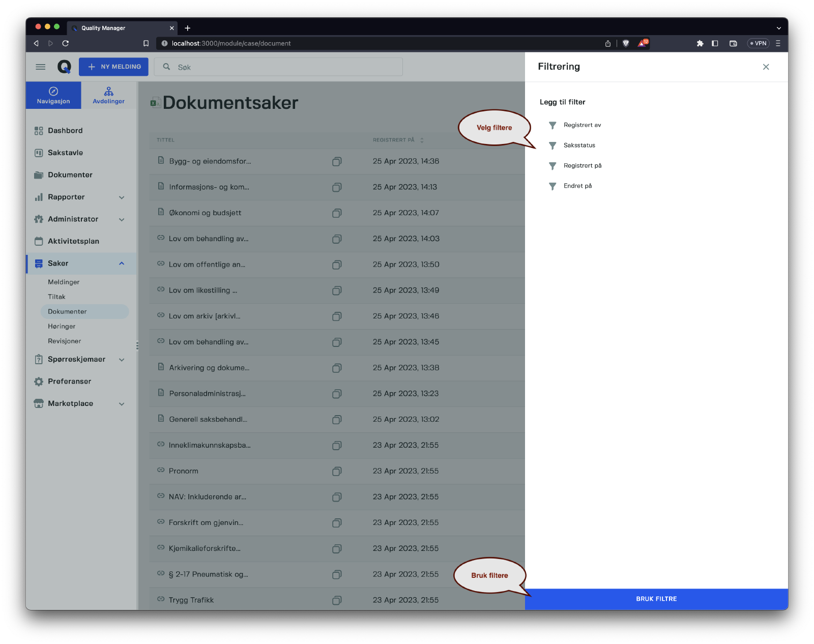Click the filter icon next to Saksstatus
814x644 pixels.
553,145
